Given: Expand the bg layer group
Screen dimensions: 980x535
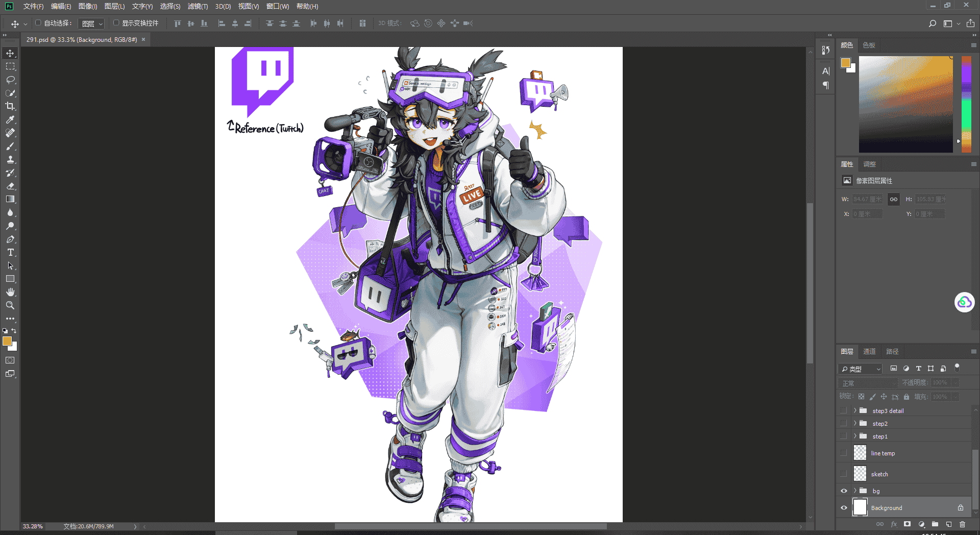Looking at the screenshot, I should (x=855, y=491).
